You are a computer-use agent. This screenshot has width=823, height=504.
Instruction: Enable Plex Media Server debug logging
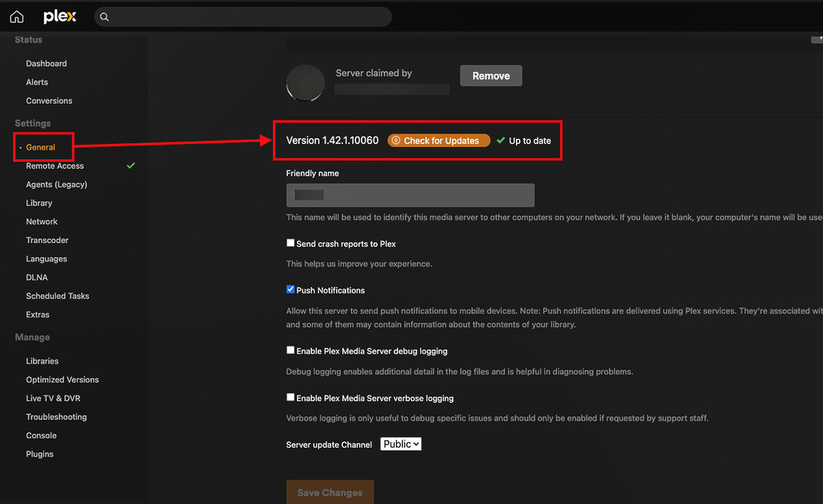(x=290, y=350)
